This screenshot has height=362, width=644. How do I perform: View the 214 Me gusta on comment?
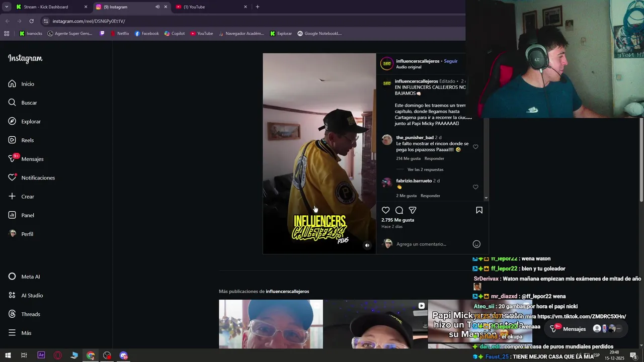[x=408, y=158]
